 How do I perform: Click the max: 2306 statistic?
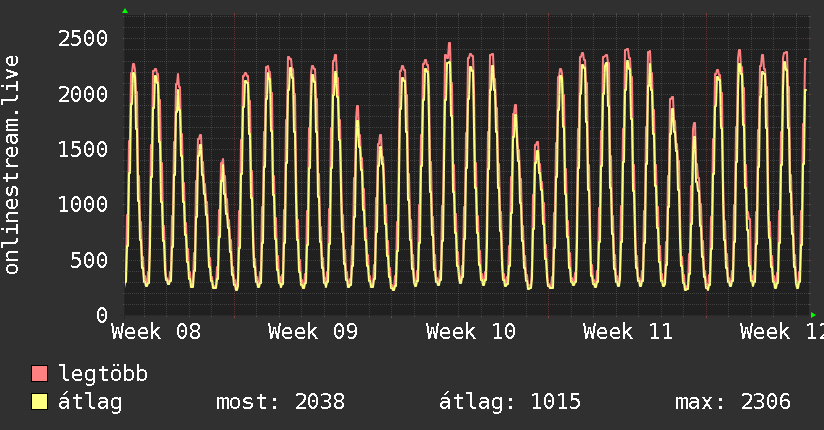point(733,402)
